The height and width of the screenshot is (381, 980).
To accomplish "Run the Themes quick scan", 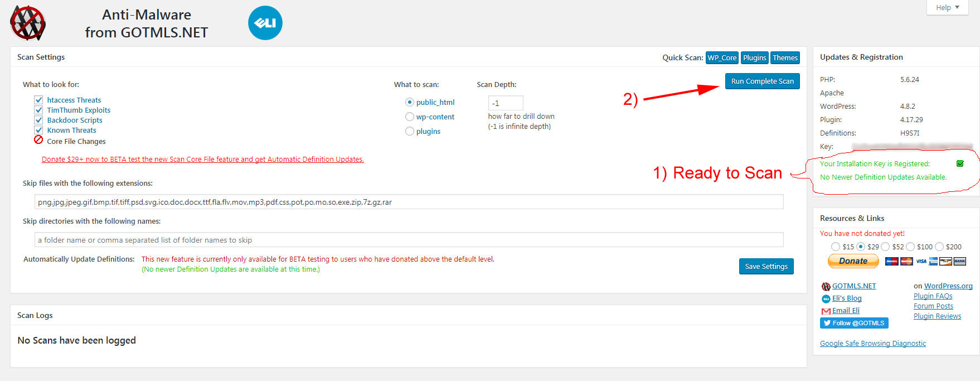I will (x=785, y=57).
